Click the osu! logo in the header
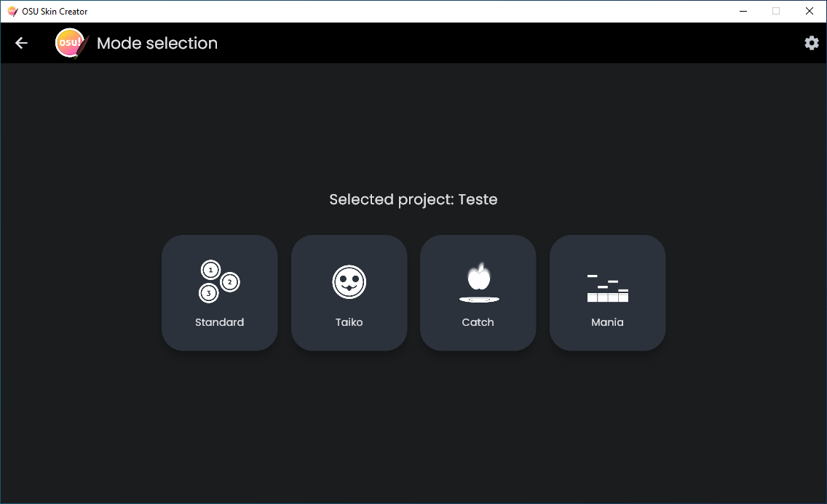Screen dimensions: 827x504 point(70,43)
